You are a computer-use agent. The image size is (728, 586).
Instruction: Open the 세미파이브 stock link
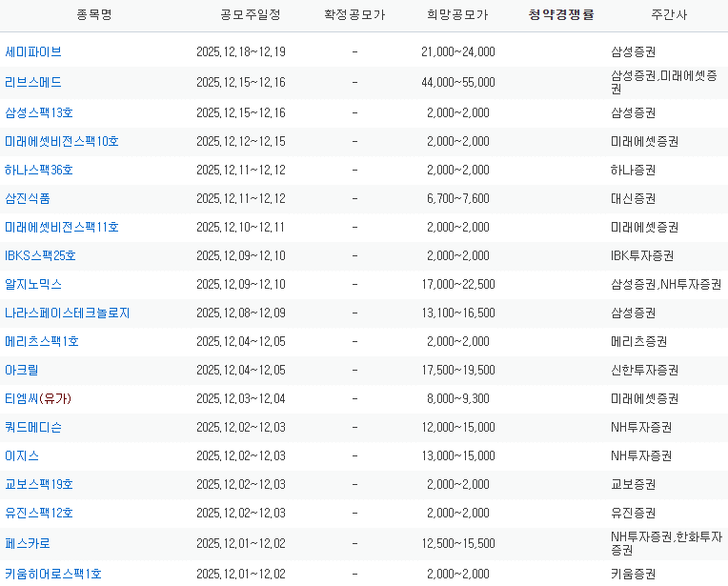point(33,51)
